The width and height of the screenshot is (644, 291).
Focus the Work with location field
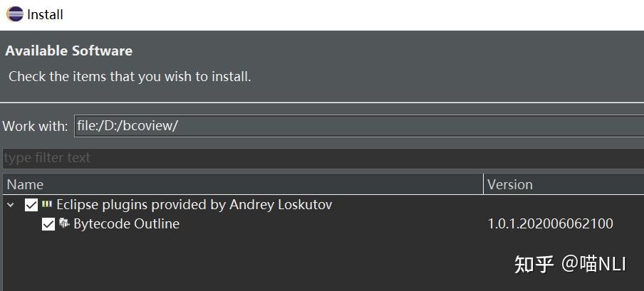click(356, 126)
